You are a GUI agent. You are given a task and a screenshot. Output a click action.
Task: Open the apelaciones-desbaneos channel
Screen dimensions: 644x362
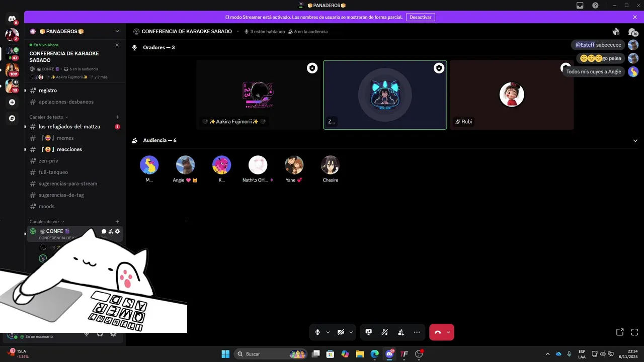pos(75,102)
